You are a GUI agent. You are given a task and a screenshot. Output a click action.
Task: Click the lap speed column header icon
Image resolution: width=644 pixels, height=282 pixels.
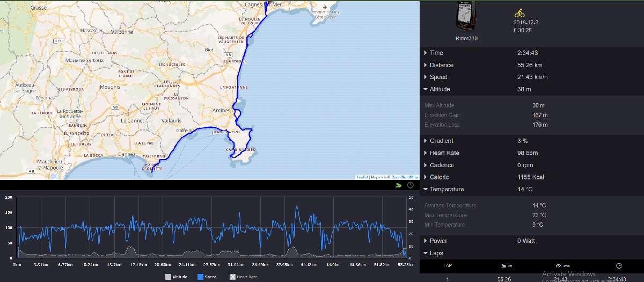[558, 266]
